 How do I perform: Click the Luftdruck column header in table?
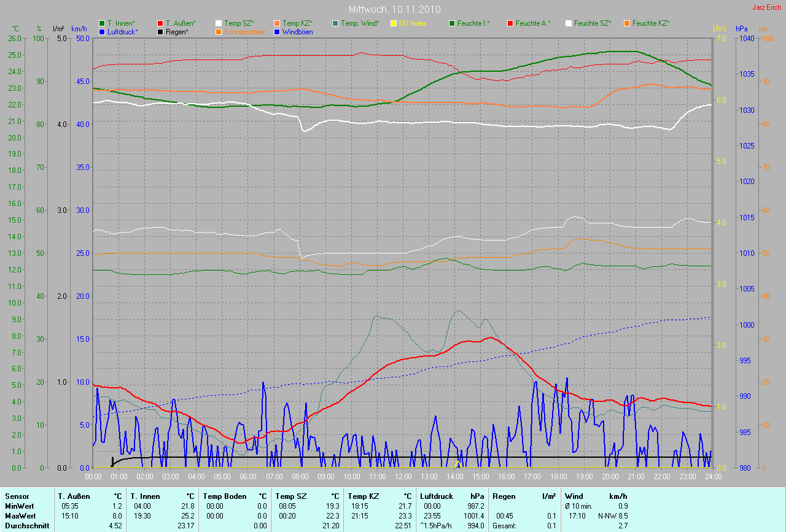[x=437, y=496]
